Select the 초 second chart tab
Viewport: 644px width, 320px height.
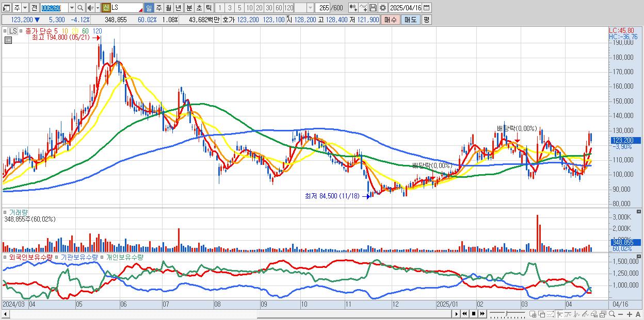199,8
